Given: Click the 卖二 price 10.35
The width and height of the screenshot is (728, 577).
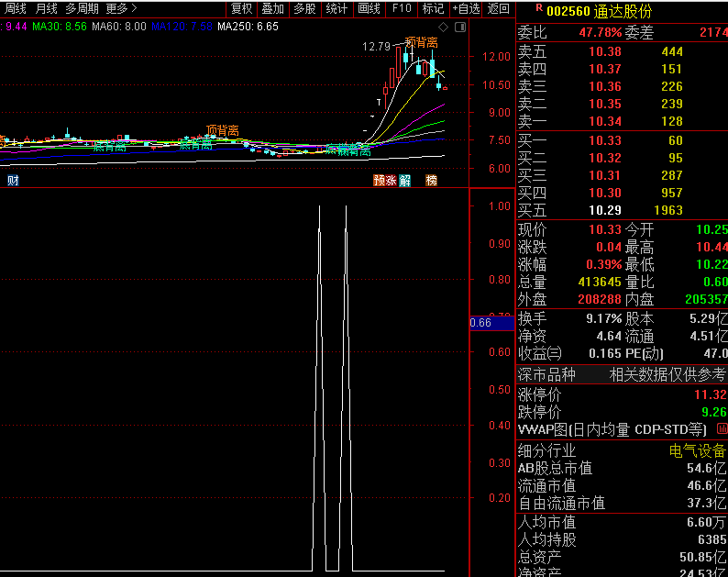Looking at the screenshot, I should point(605,104).
